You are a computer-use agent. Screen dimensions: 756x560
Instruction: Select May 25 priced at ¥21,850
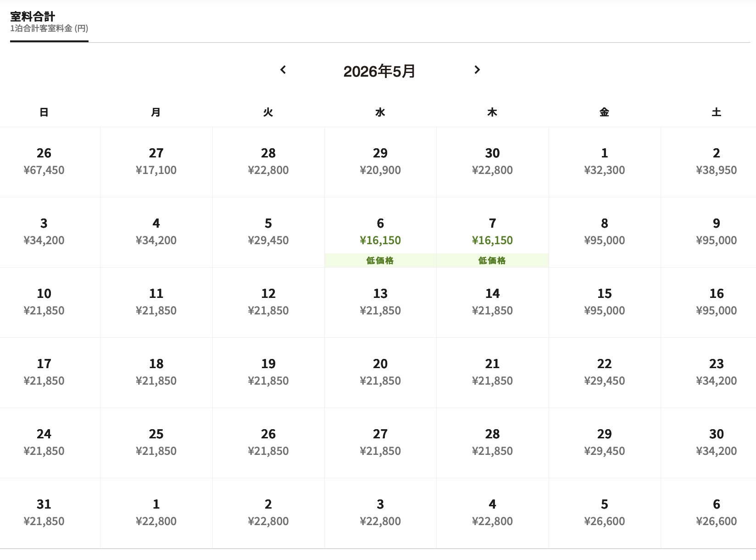click(156, 442)
